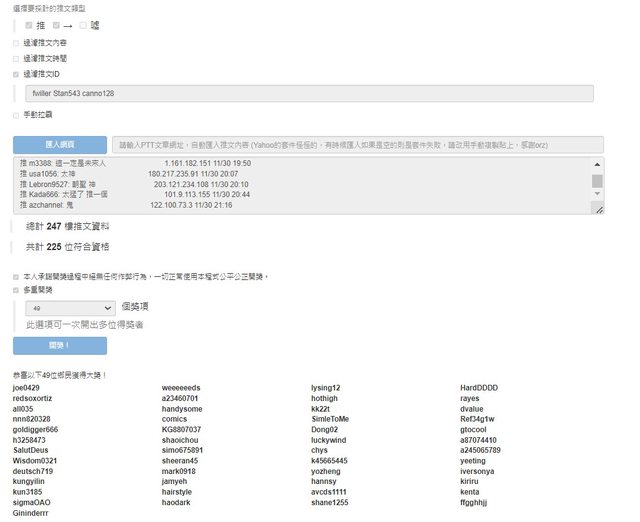This screenshot has height=522, width=640.
Task: Toggle the 過濾推文ID filter checkbox
Action: 16,73
